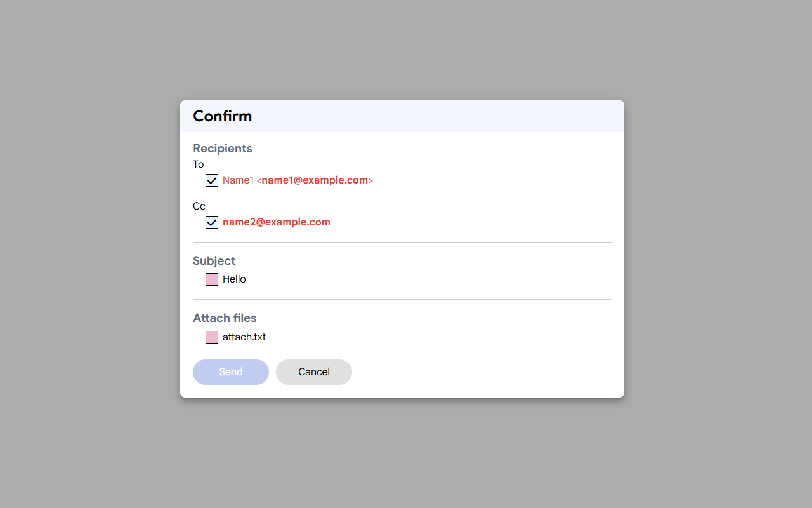Click the Subject section heading
This screenshot has height=508, width=812.
tap(214, 261)
